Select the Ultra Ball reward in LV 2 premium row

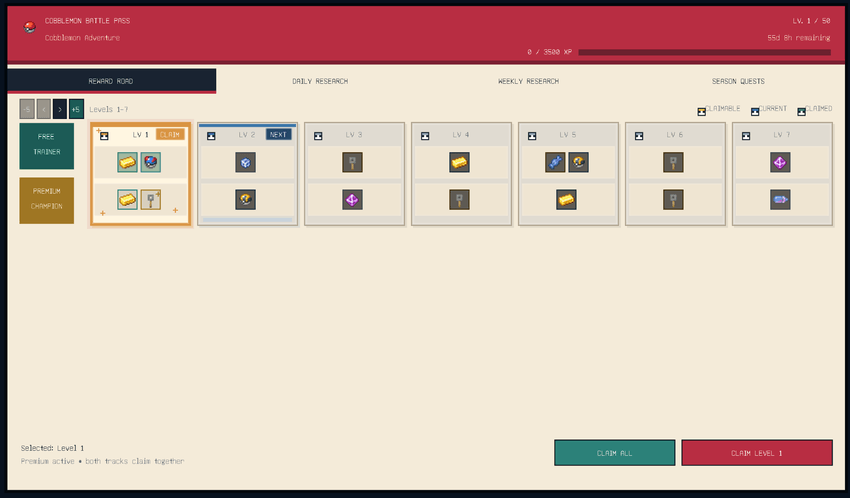246,199
